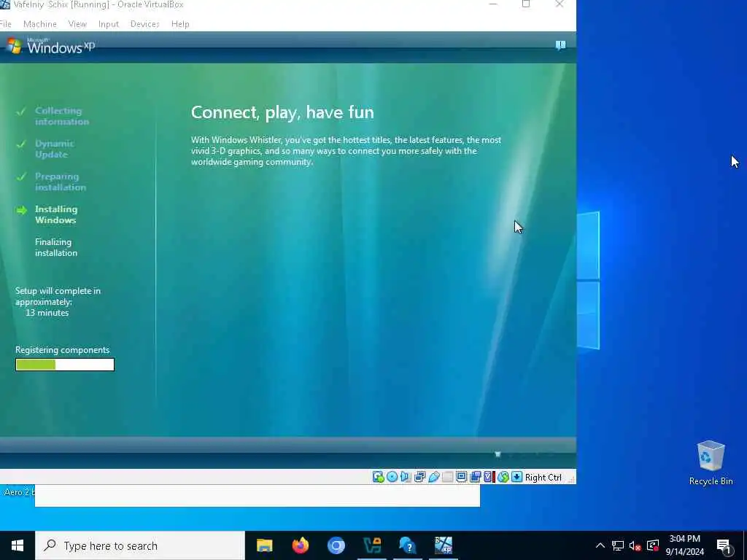Image resolution: width=747 pixels, height=560 pixels.
Task: Click the 'Right Ctrl' host key label
Action: (x=543, y=478)
